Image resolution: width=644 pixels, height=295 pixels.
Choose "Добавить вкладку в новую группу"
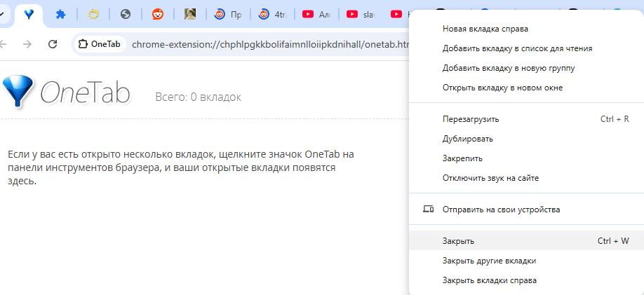point(527,68)
